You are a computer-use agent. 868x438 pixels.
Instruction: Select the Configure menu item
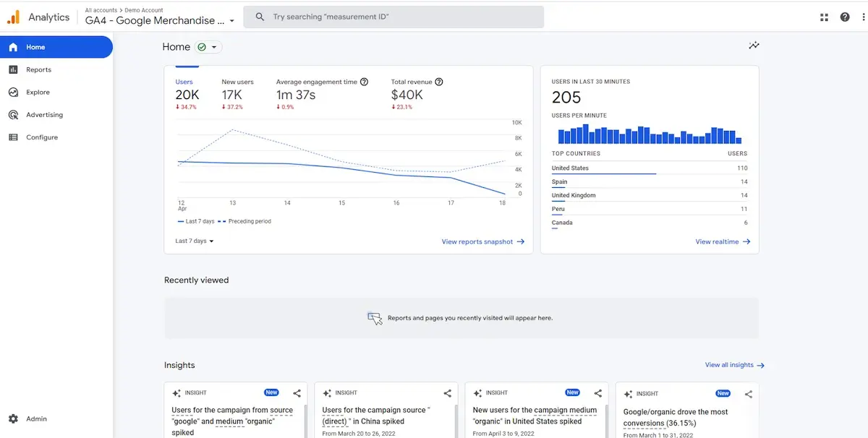[56, 137]
